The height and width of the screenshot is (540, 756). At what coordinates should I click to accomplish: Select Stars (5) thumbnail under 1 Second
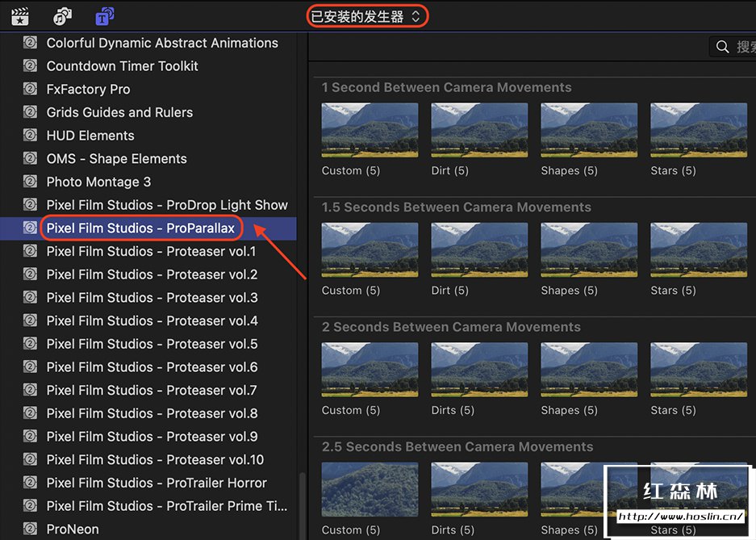point(699,130)
